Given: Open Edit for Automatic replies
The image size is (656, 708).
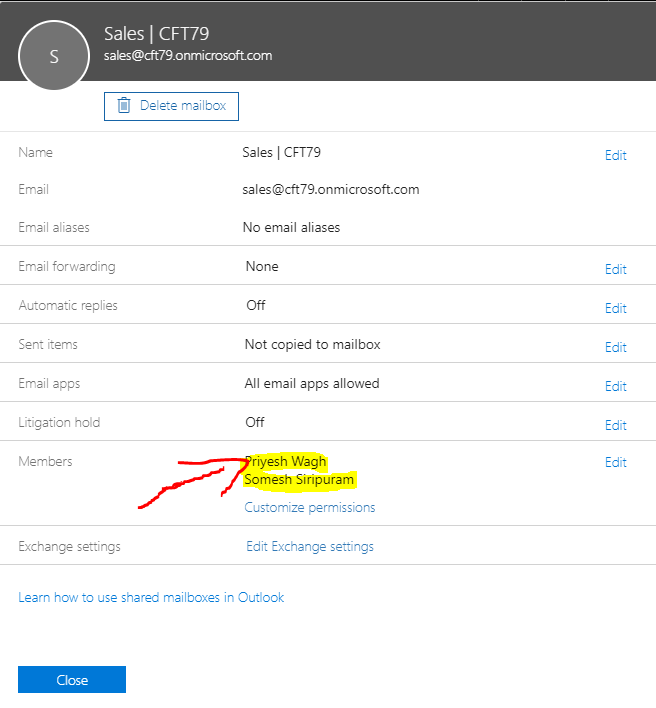Looking at the screenshot, I should [615, 308].
